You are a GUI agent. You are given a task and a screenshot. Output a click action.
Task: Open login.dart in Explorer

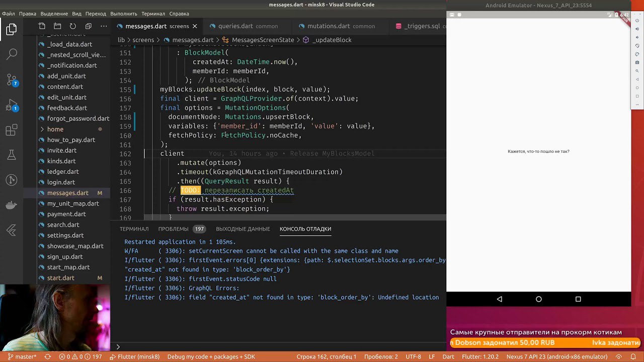point(61,183)
